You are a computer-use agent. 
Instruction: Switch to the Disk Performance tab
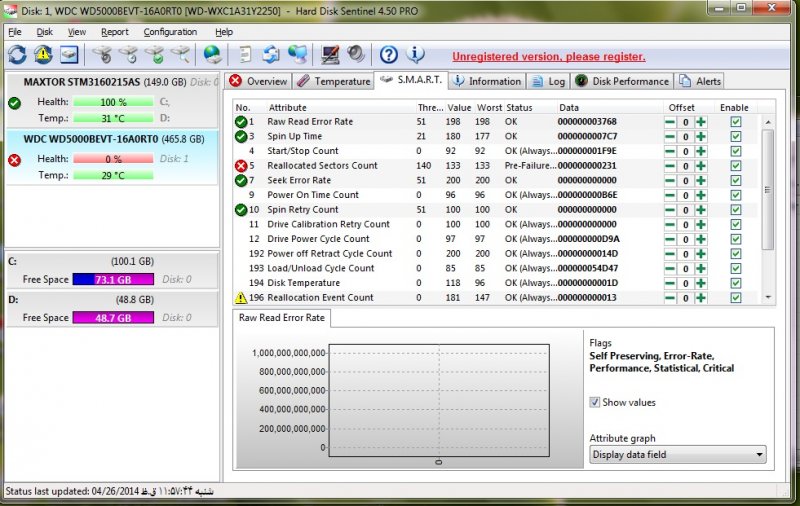tap(622, 81)
